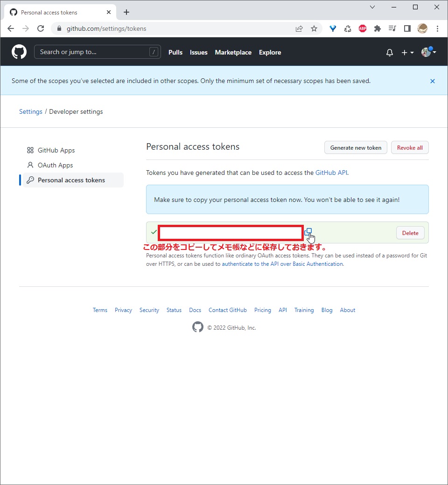Click the footer GitHub logo
This screenshot has height=485, width=448.
click(198, 327)
